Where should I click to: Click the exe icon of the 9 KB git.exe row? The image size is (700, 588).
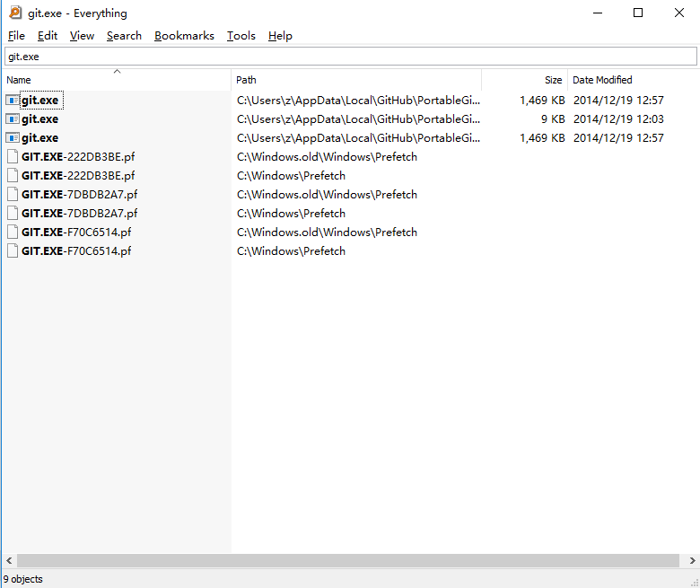[13, 118]
